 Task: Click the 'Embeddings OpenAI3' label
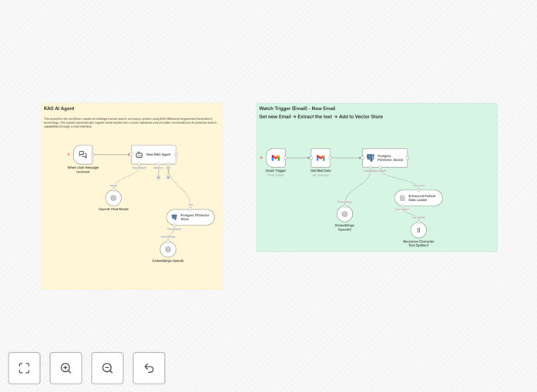(344, 228)
